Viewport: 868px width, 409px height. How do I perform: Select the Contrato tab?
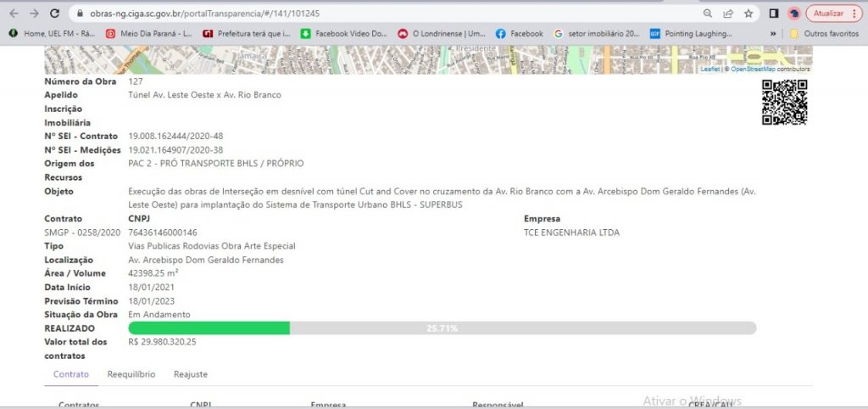71,374
